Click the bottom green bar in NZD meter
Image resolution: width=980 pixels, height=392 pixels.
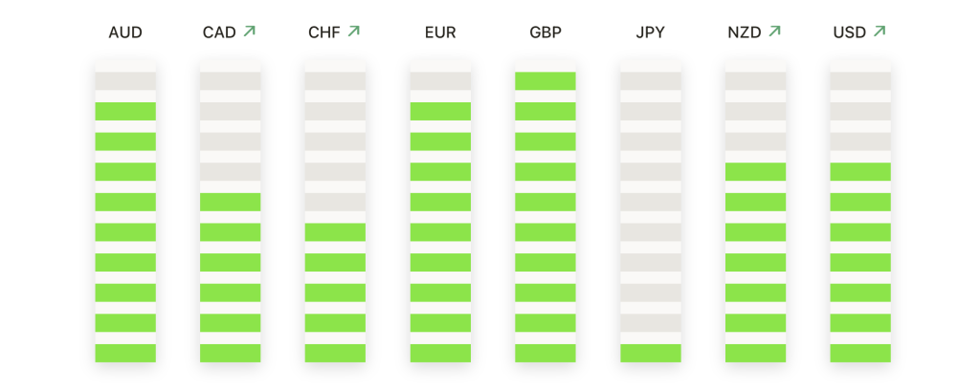tap(756, 354)
